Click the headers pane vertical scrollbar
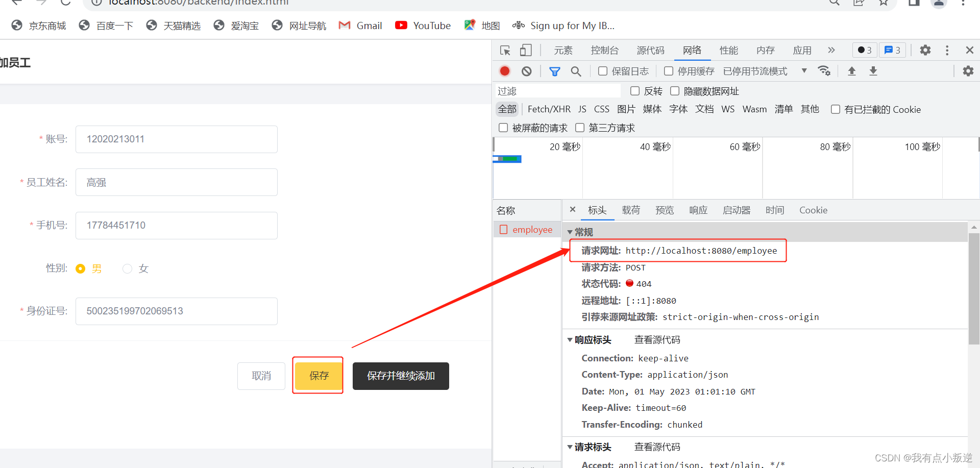Screen dimensions: 980x468 (x=974, y=288)
